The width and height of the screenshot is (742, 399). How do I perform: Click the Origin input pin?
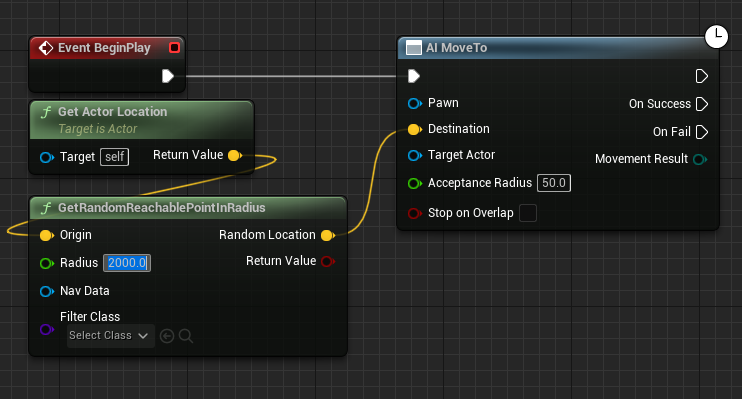(47, 235)
